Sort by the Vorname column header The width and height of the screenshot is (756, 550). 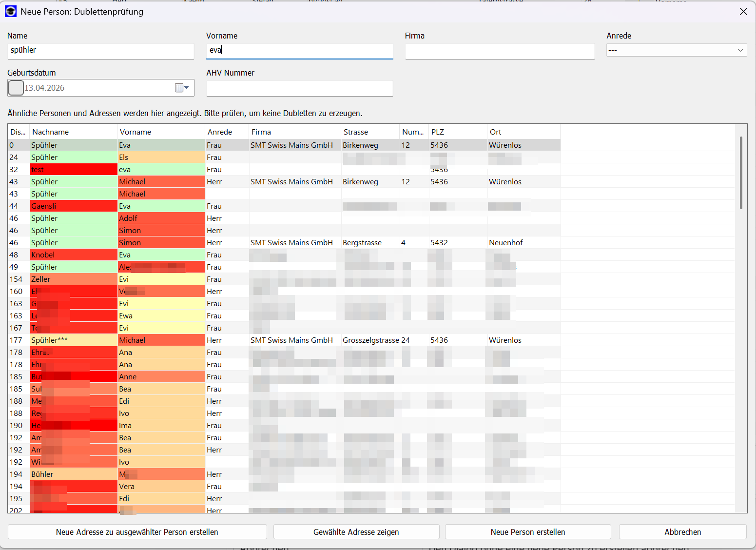click(x=161, y=132)
